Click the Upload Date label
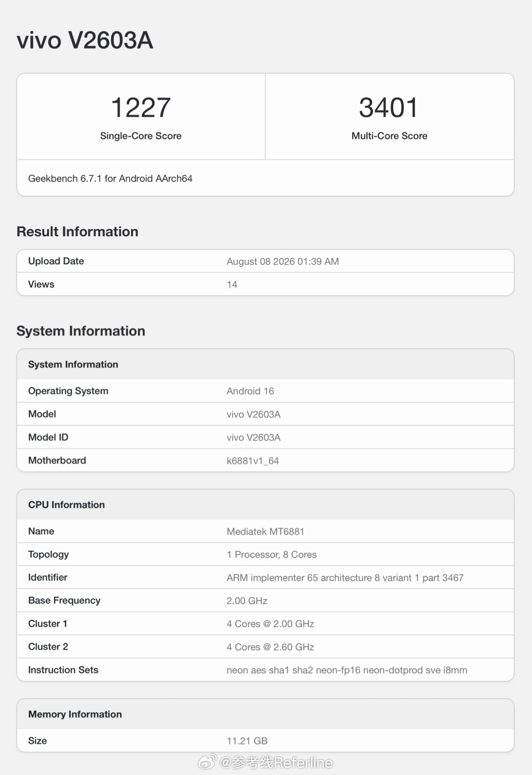The height and width of the screenshot is (775, 532). [x=56, y=261]
